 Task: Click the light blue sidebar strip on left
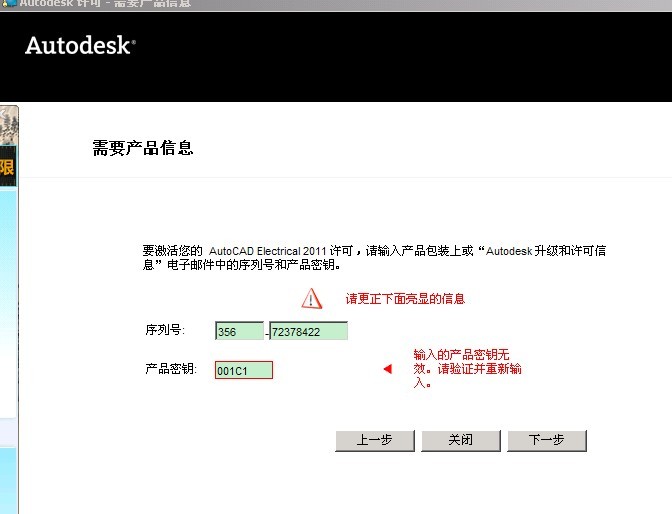(x=8, y=300)
